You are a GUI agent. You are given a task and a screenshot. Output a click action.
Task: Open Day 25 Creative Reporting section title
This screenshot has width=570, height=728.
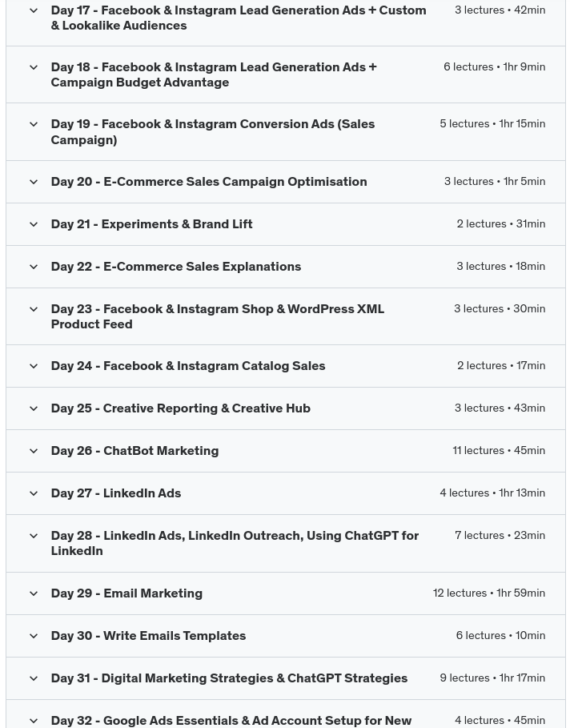pyautogui.click(x=180, y=408)
